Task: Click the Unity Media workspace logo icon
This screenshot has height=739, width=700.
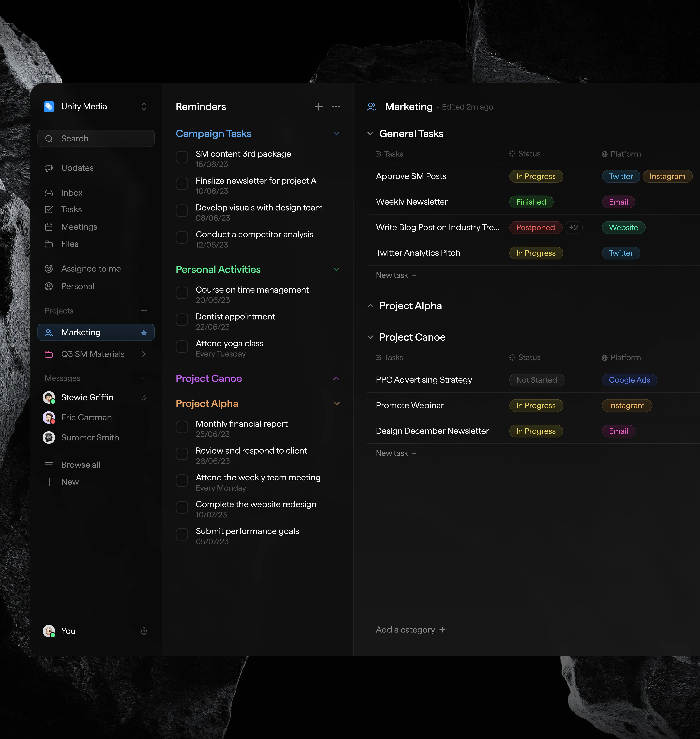Action: pos(49,107)
